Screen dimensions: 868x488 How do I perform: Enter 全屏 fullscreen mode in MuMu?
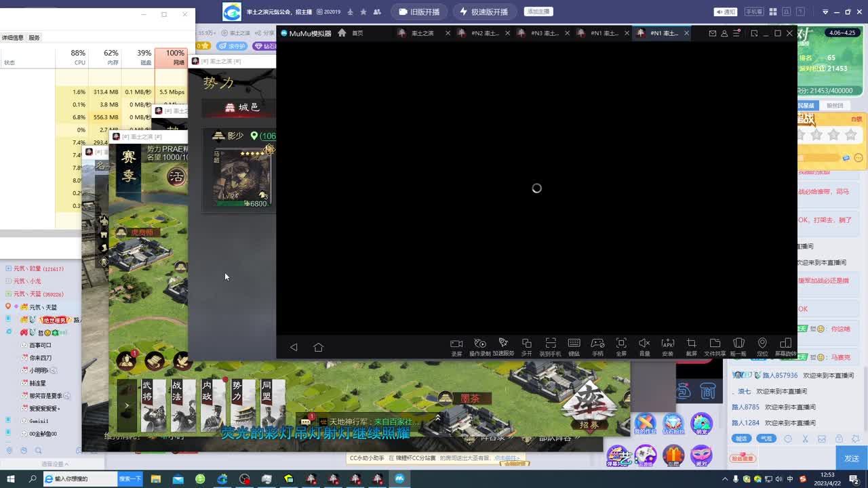[x=621, y=347]
